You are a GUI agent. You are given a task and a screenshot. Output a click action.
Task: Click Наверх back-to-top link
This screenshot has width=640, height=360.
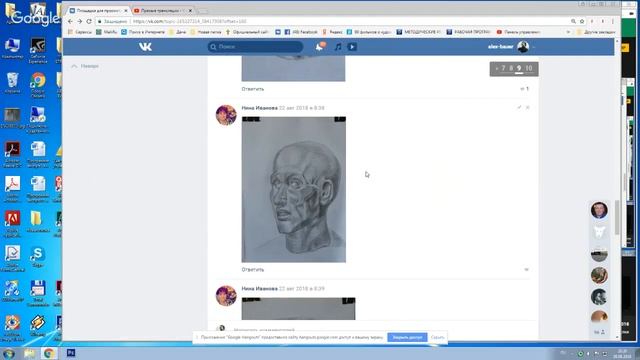click(x=85, y=66)
